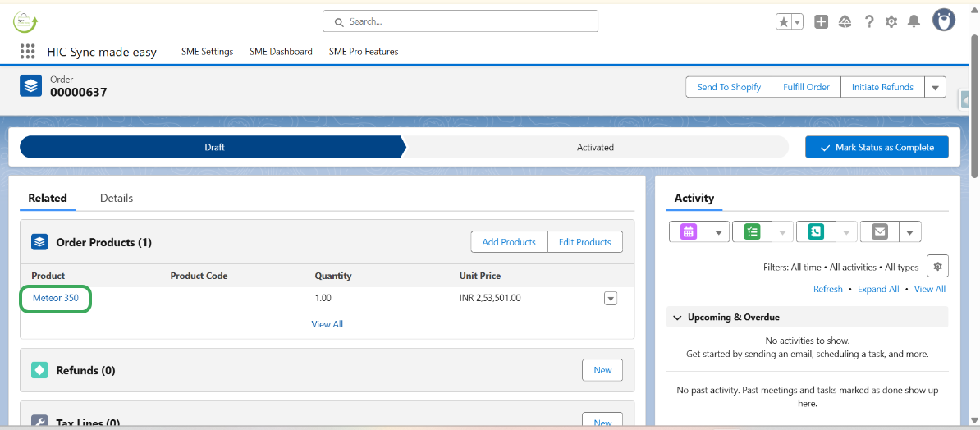
Task: Switch to the Details tab
Action: click(117, 198)
